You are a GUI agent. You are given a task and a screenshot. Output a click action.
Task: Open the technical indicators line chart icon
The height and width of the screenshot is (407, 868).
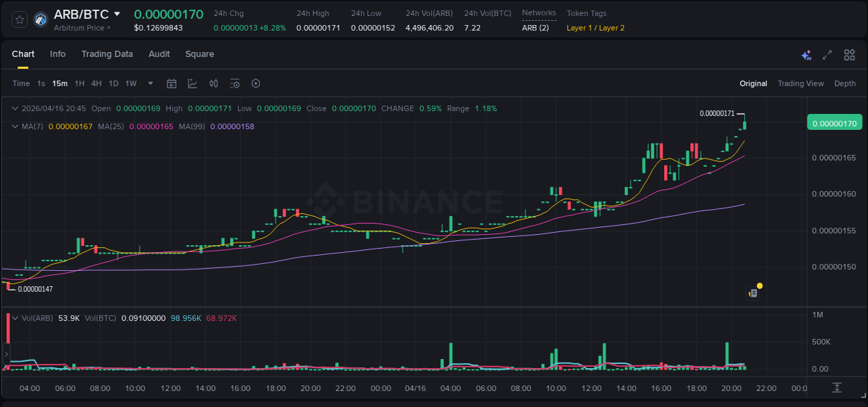192,83
